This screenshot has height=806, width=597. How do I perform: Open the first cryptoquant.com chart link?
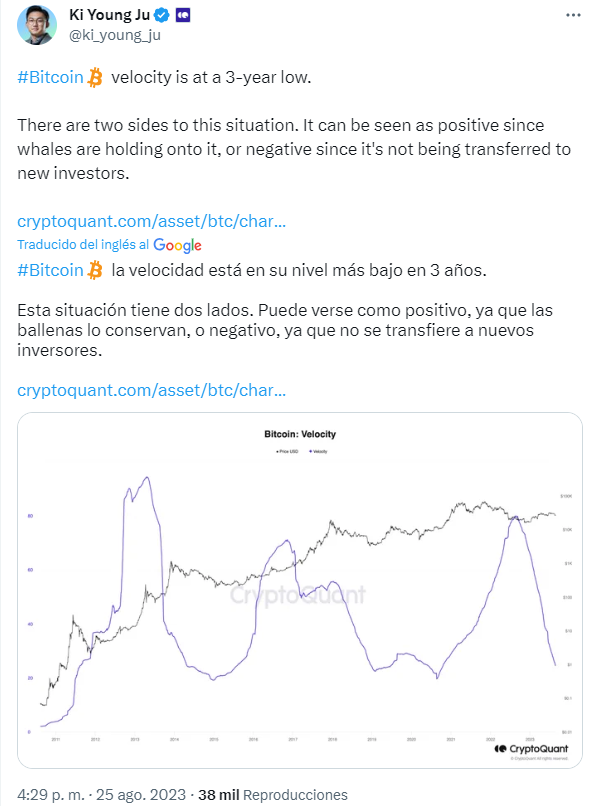pos(152,221)
